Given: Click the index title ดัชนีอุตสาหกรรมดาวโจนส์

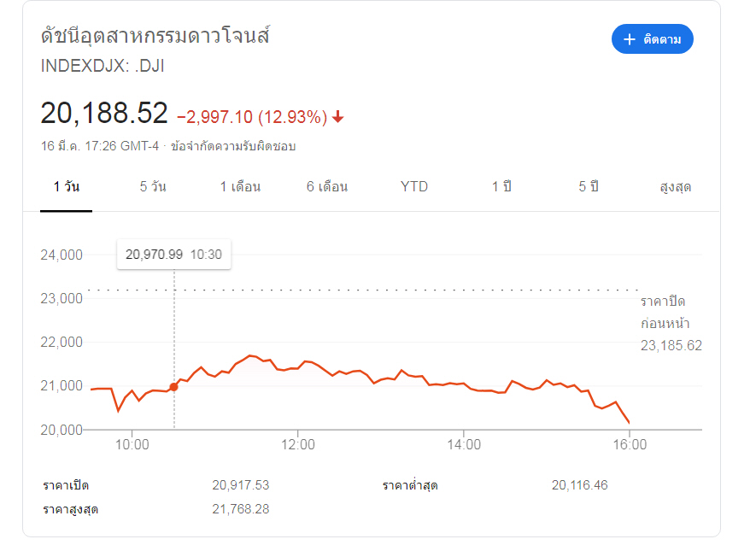Looking at the screenshot, I should 155,38.
